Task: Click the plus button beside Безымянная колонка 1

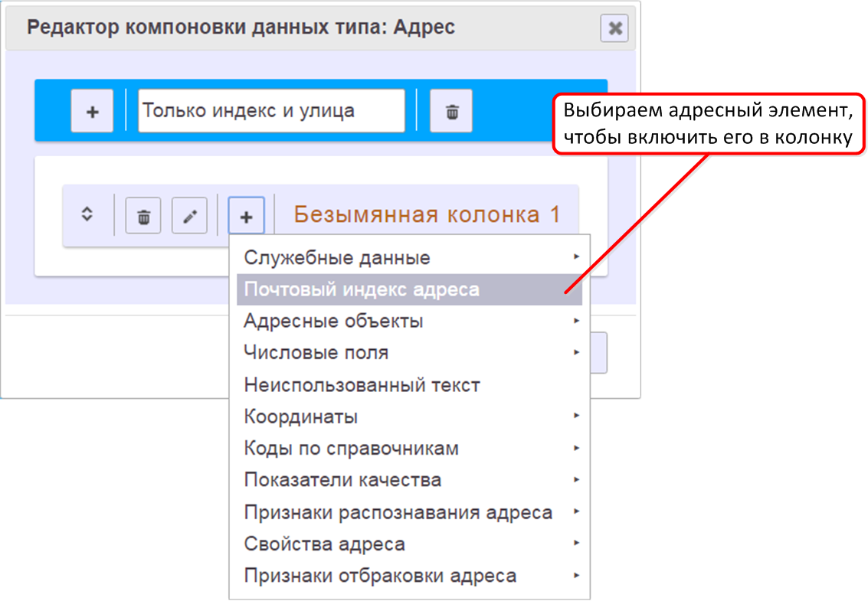Action: coord(246,217)
